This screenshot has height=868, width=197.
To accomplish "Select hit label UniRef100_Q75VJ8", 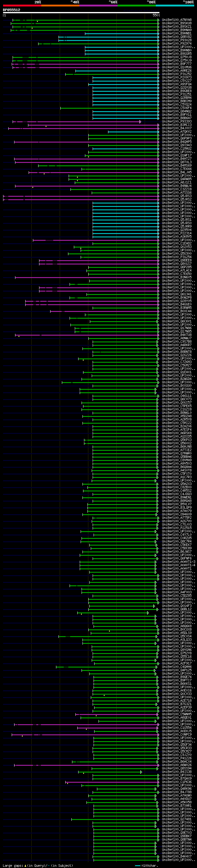I will [177, 57].
